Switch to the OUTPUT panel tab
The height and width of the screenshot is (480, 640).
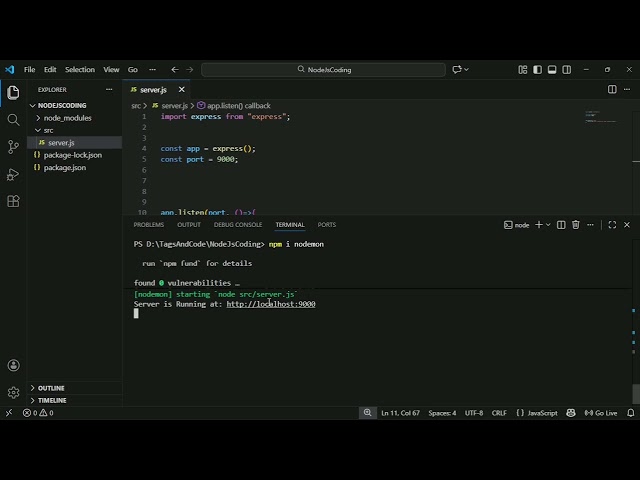(189, 225)
